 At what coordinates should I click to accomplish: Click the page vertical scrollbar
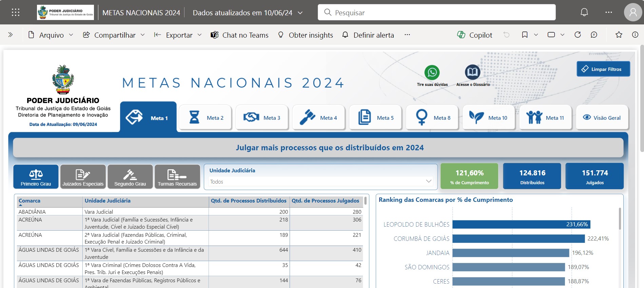tap(642, 98)
